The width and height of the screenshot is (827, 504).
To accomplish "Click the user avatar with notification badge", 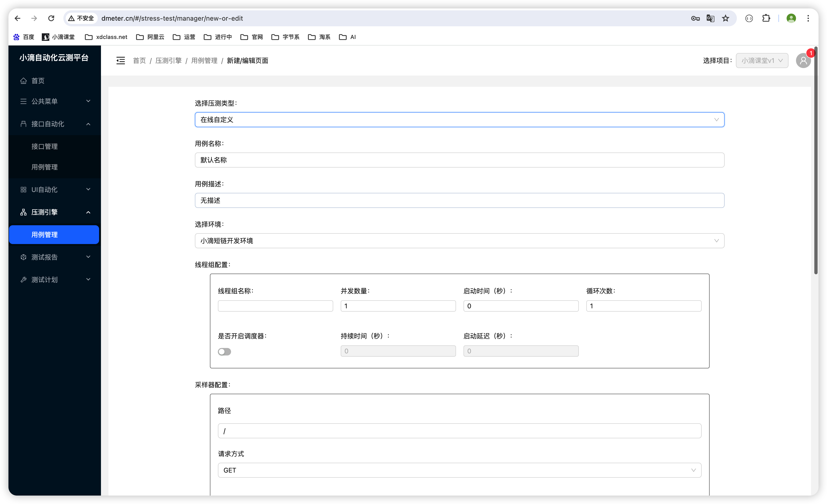I will [x=803, y=60].
